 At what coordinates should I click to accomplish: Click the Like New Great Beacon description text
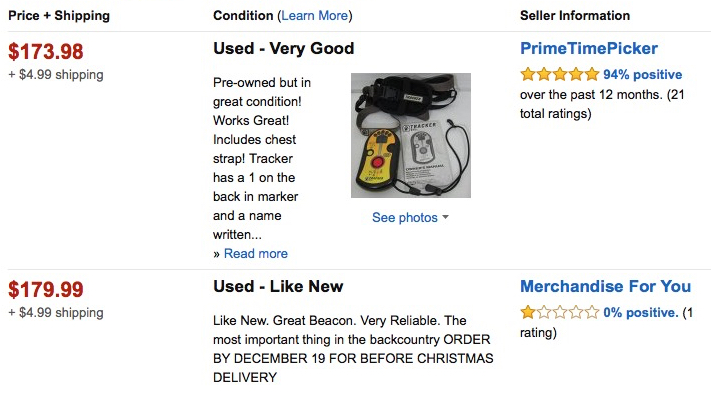(353, 349)
